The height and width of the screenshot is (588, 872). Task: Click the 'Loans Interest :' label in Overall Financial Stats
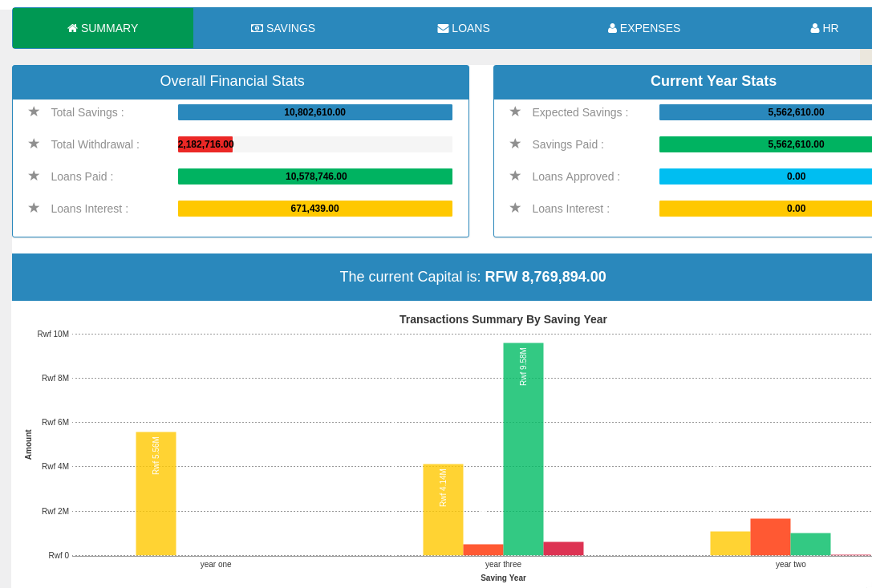[90, 209]
